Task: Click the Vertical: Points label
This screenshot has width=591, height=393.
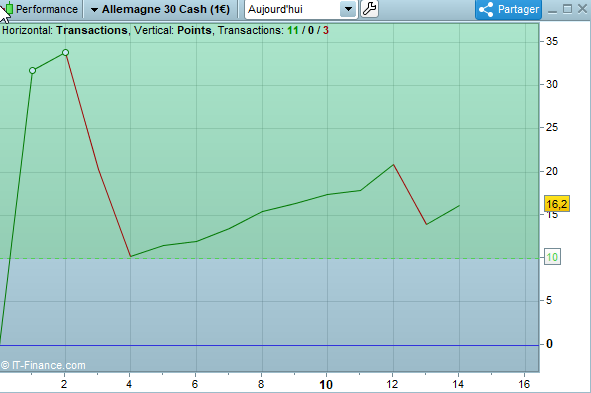Action: point(173,31)
